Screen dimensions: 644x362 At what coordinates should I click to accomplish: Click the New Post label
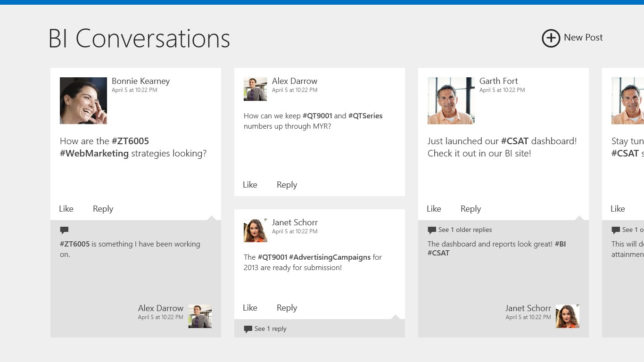583,38
